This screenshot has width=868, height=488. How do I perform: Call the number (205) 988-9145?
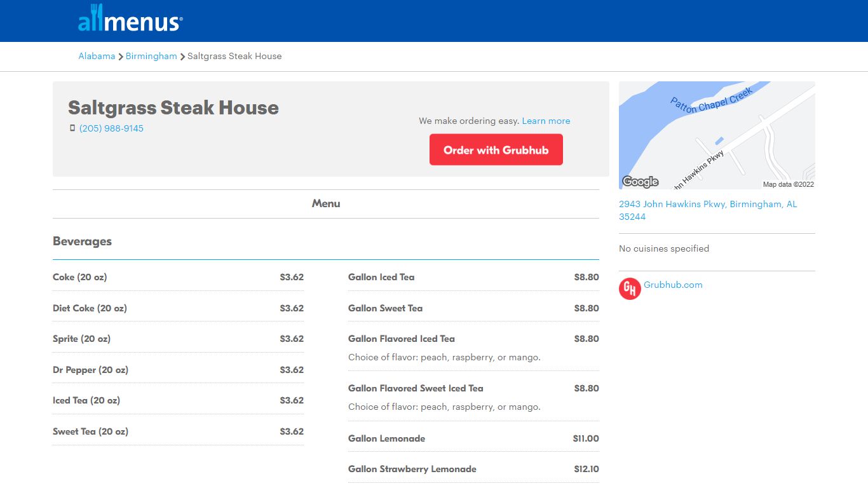click(x=111, y=128)
